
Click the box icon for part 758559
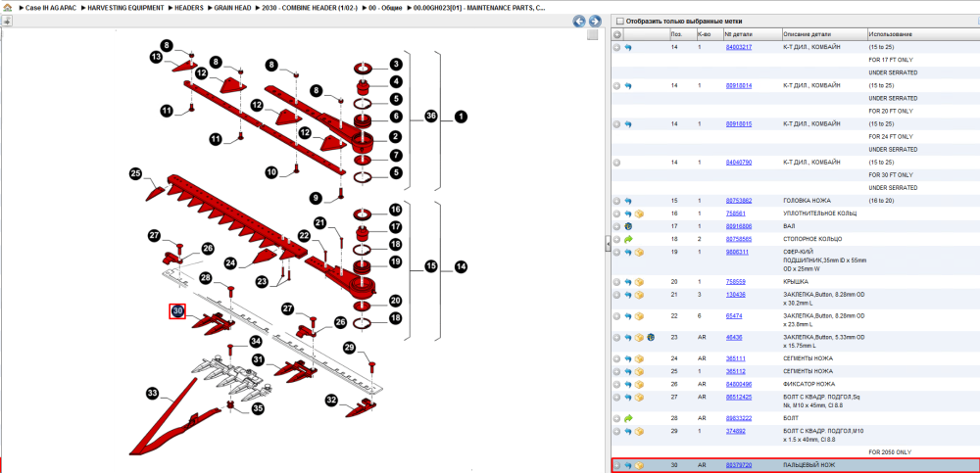tap(639, 282)
